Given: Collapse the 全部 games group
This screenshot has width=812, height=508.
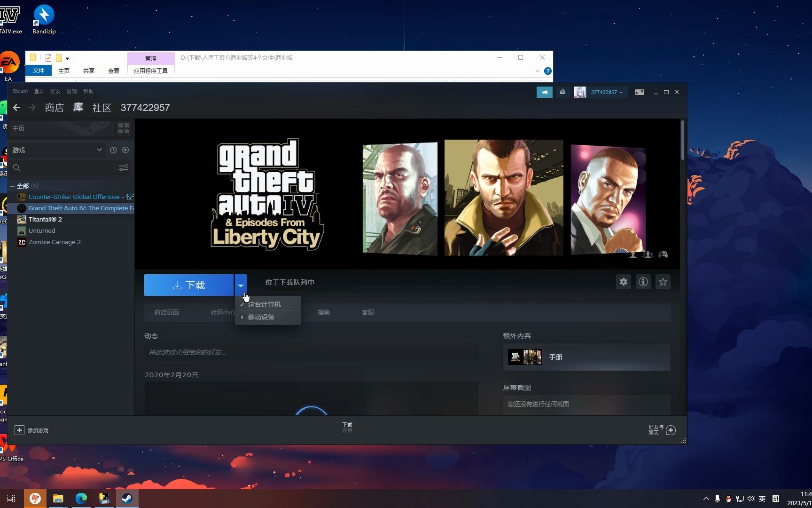Looking at the screenshot, I should click(12, 186).
